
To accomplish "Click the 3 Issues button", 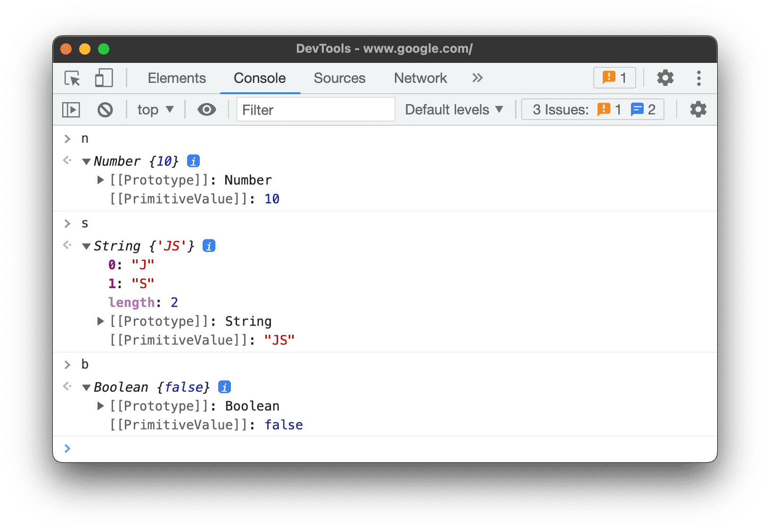I will [592, 110].
